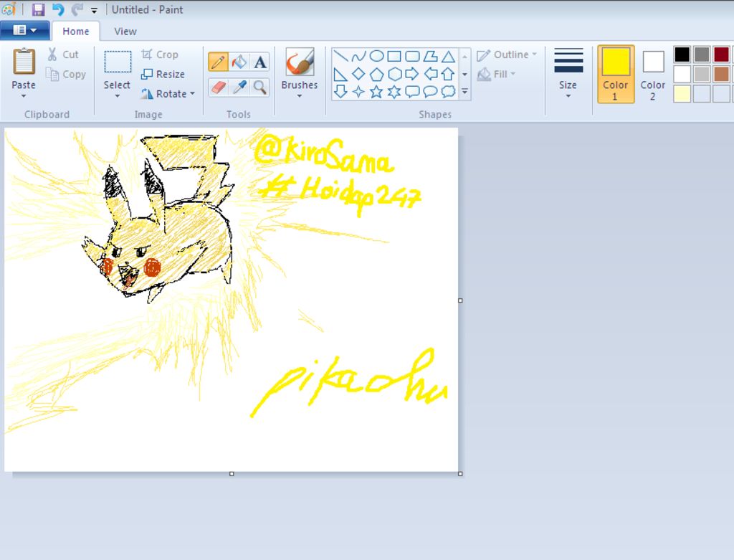
Task: Choose the Oval shape
Action: coord(376,56)
